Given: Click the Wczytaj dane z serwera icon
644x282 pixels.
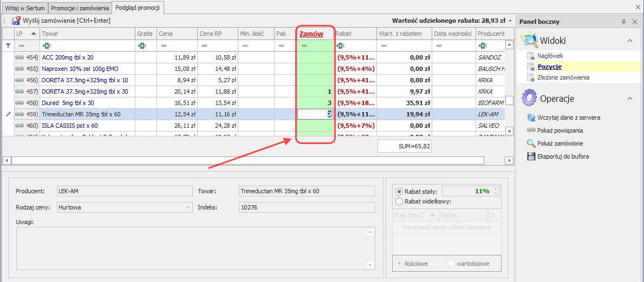Looking at the screenshot, I should click(531, 117).
